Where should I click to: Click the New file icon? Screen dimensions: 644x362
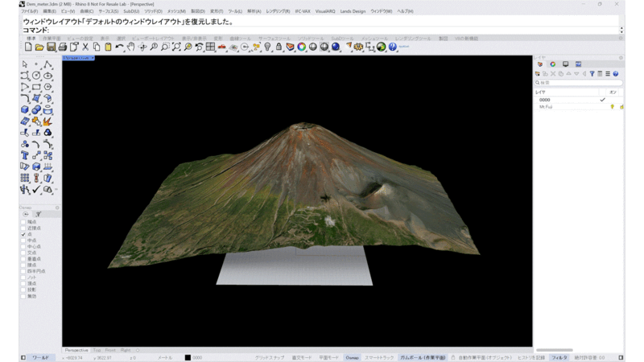28,47
